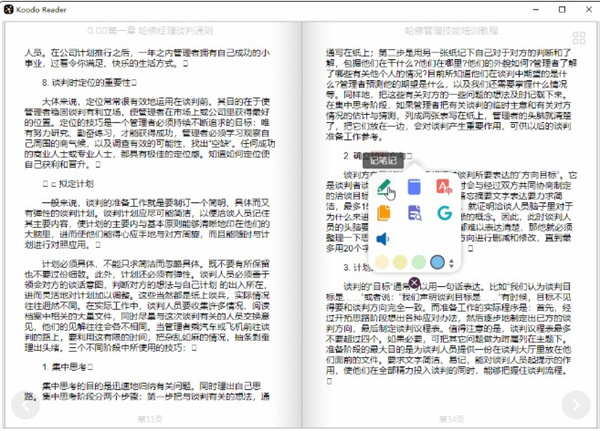Screen dimensions: 600x431
Task: Go to the previous page arrow
Action: pyautogui.click(x=26, y=405)
